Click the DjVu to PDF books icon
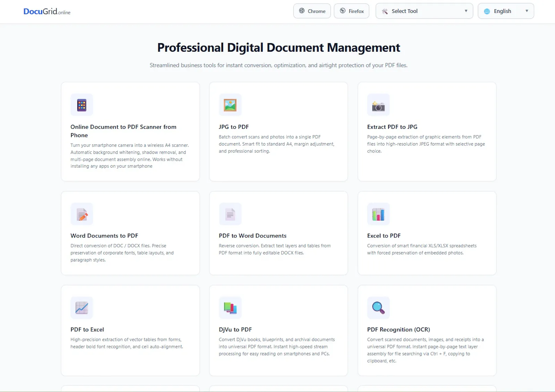 (230, 308)
